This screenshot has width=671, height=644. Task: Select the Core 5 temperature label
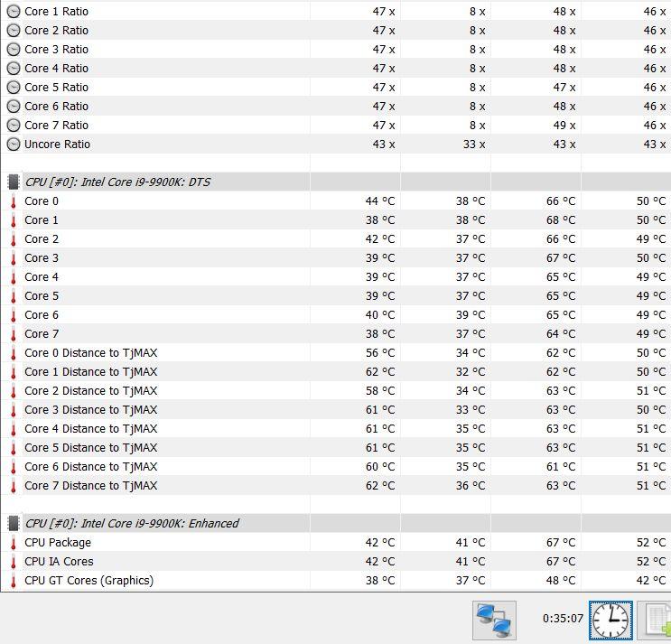pyautogui.click(x=42, y=296)
